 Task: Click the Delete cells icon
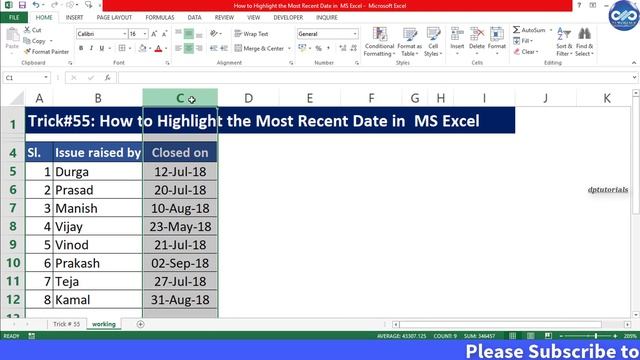477,33
